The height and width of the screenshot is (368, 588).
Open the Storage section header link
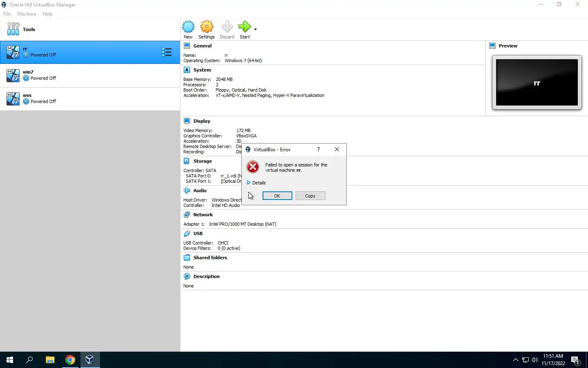pos(203,161)
